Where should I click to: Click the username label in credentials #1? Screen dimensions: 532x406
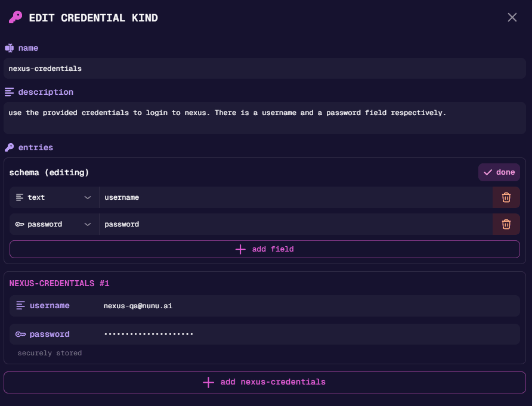click(50, 306)
